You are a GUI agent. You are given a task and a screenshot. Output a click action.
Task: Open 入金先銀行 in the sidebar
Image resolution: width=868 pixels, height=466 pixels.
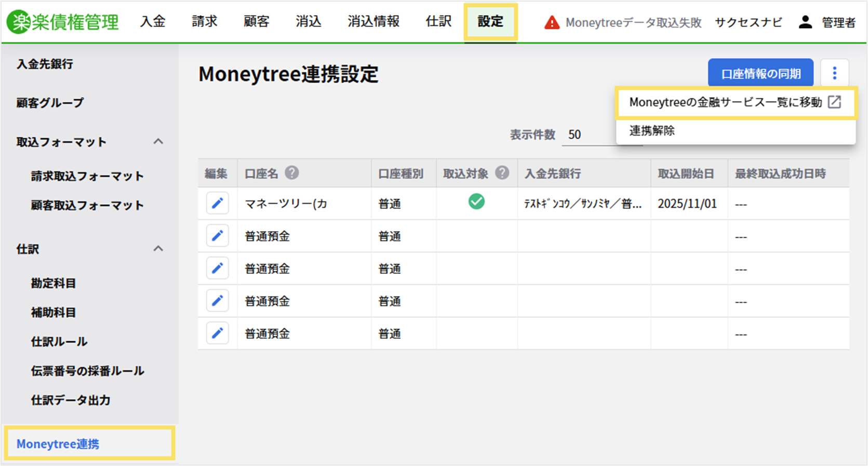click(45, 64)
